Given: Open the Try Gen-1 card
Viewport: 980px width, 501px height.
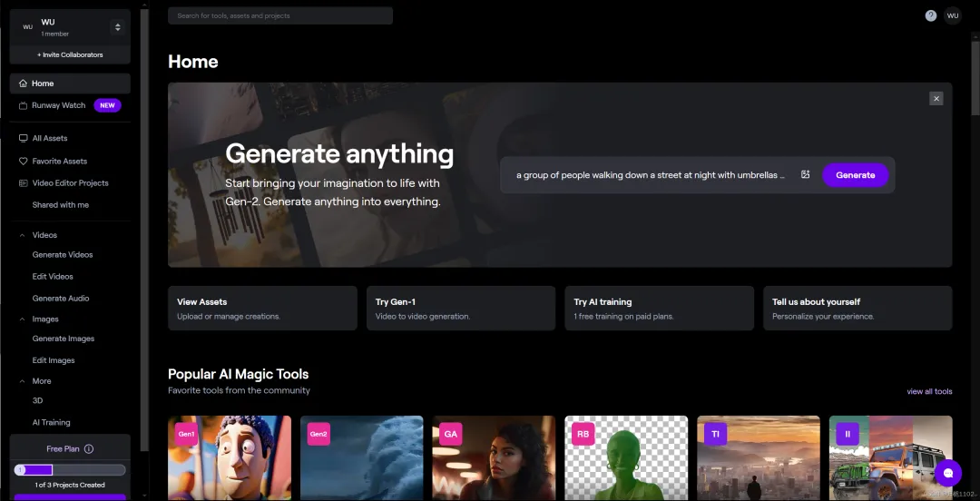Looking at the screenshot, I should point(461,309).
